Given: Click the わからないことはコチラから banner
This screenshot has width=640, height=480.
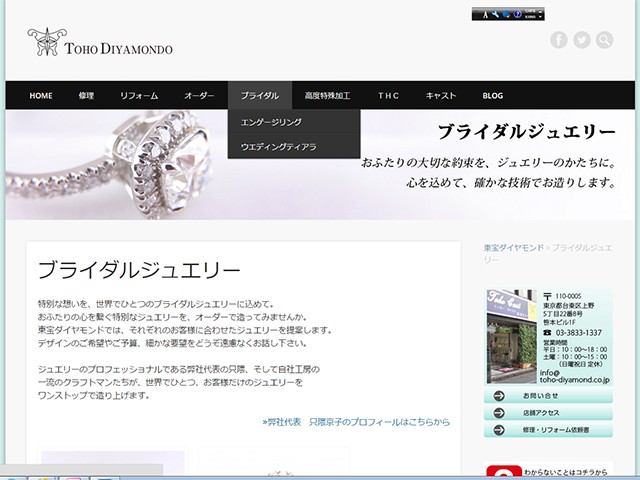Looking at the screenshot, I should [x=548, y=471].
